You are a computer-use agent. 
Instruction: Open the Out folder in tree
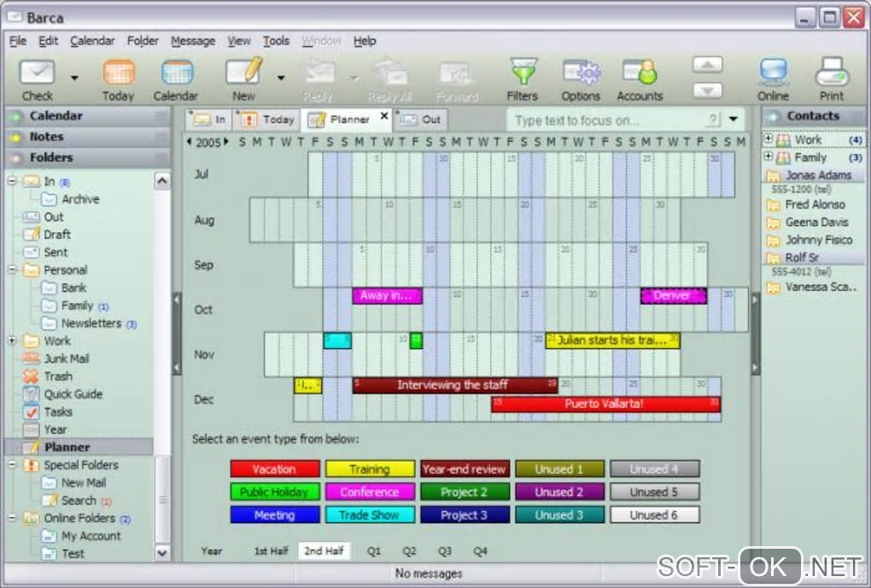(53, 217)
